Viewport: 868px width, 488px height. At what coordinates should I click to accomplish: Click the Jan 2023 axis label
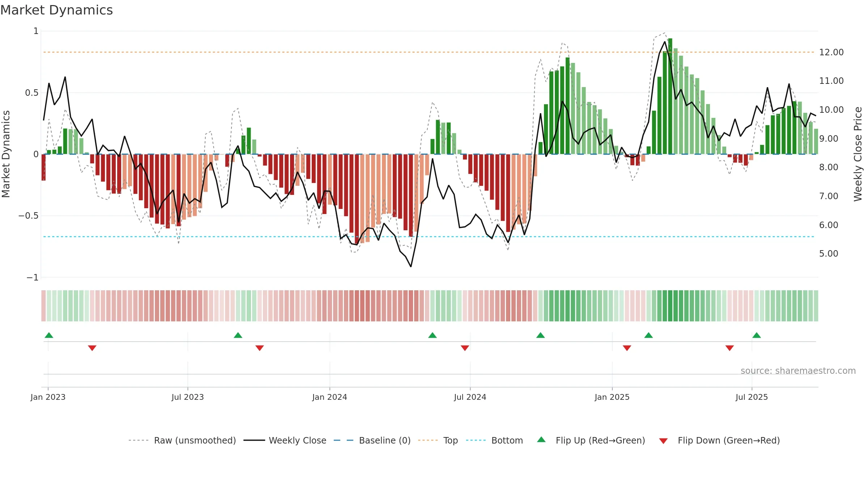tap(48, 397)
